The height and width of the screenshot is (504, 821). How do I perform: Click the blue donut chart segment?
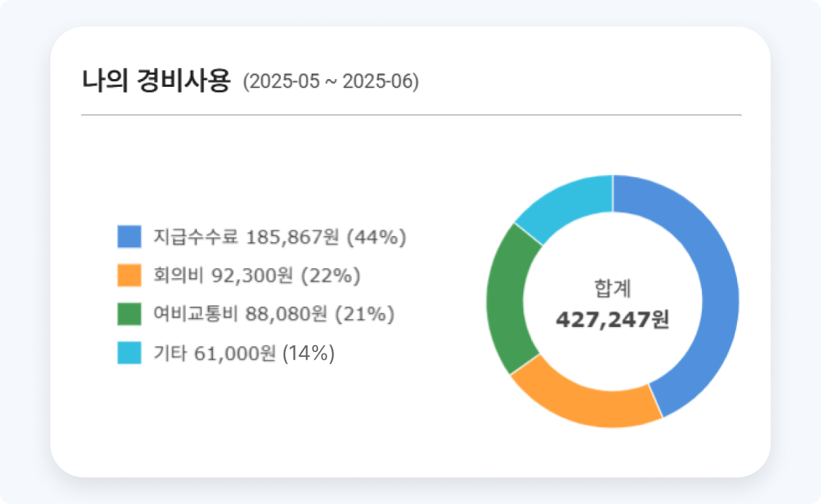708,280
